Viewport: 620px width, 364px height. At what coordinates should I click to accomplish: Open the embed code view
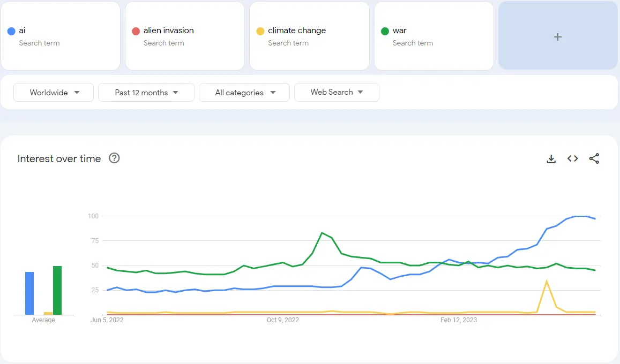[x=572, y=158]
